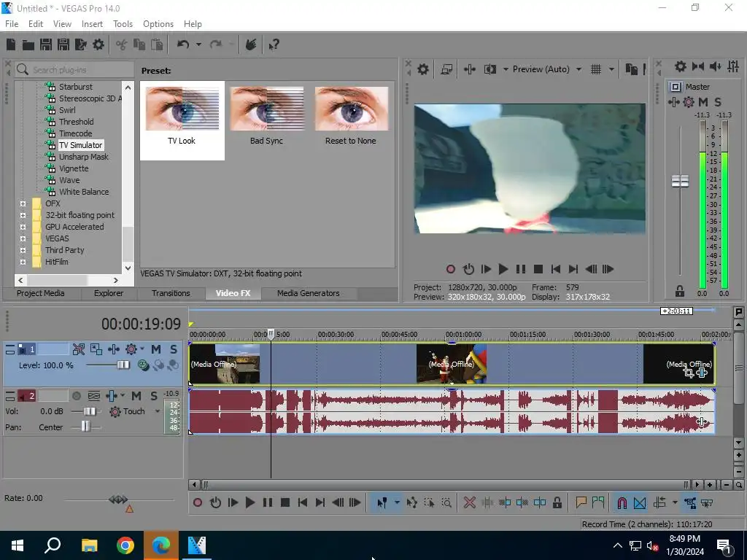Open Interactive Tutorials hand icon
The width and height of the screenshot is (747, 560).
pyautogui.click(x=251, y=44)
